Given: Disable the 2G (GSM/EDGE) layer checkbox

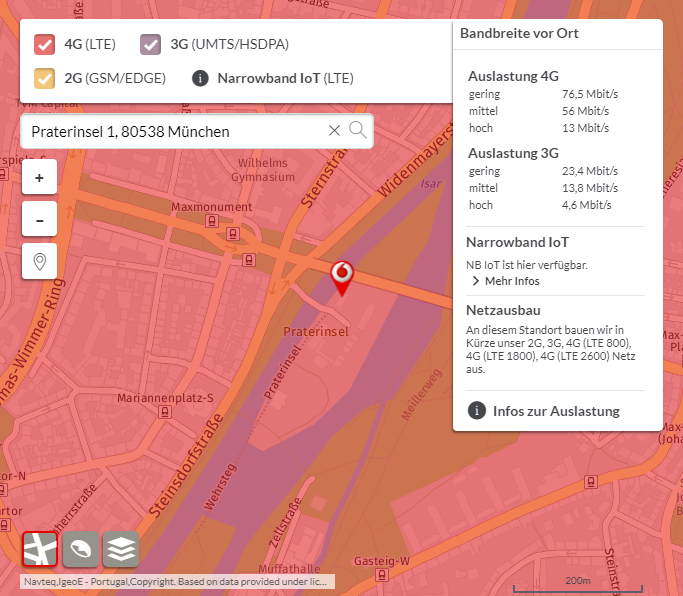Looking at the screenshot, I should pos(44,78).
